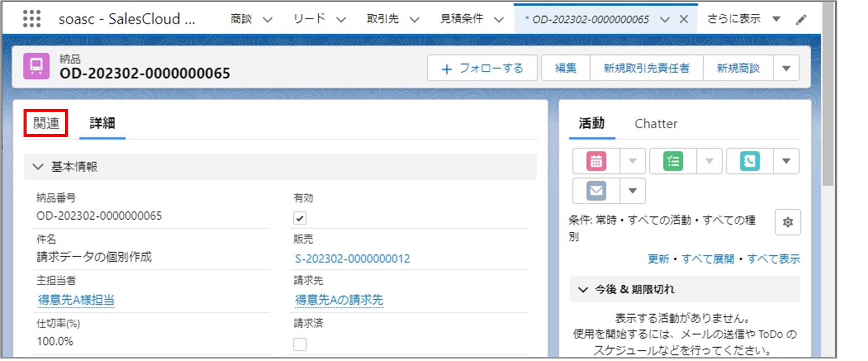Click the soasc - SalesCloud app name
868x361 pixels.
[127, 19]
